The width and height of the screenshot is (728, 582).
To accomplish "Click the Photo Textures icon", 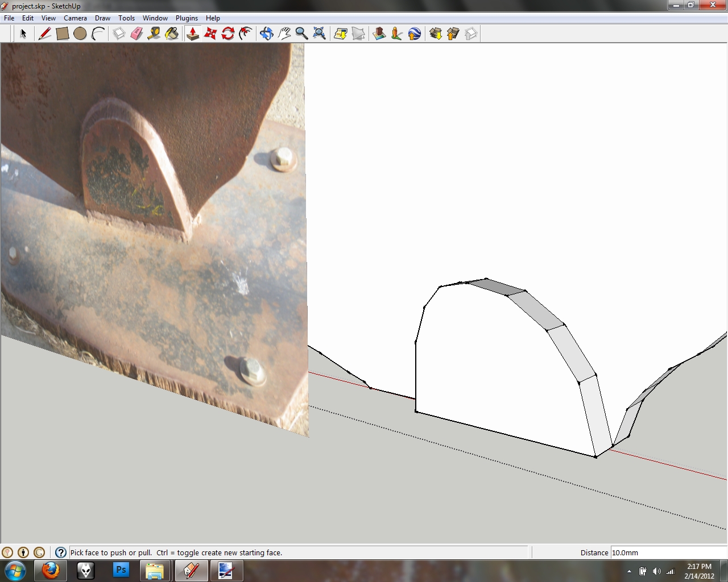I will coord(397,34).
